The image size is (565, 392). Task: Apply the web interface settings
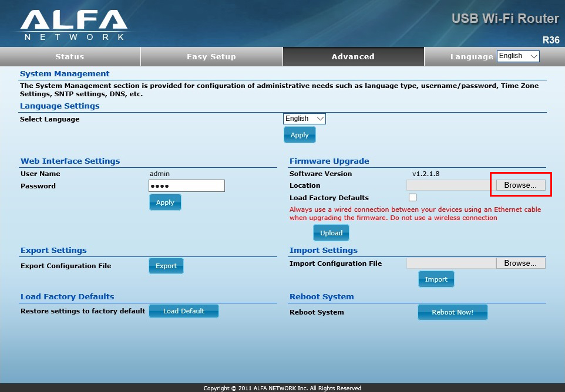(165, 202)
